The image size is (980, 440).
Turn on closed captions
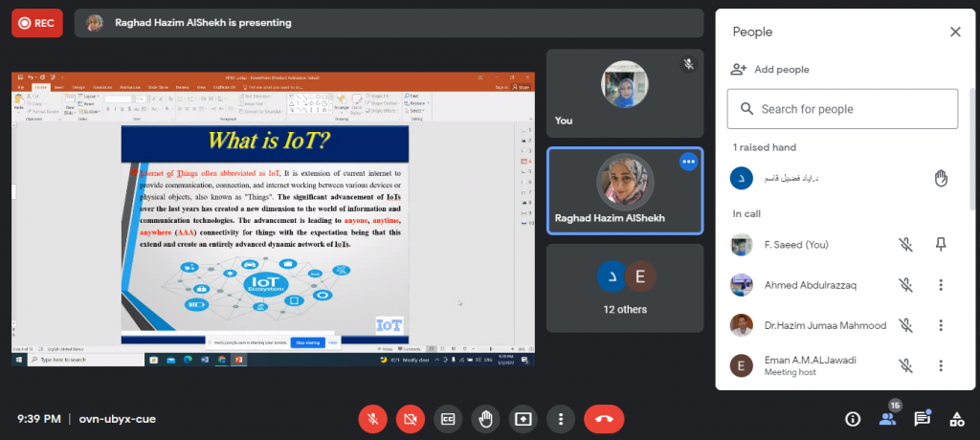(x=447, y=419)
